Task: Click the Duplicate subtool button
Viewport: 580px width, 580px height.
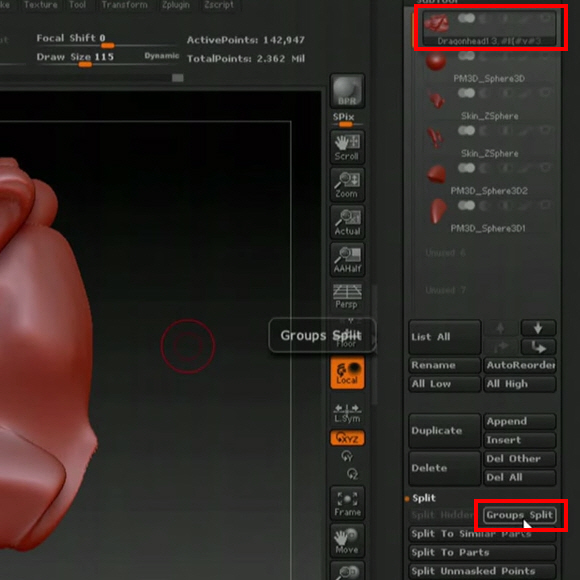Action: tap(445, 431)
